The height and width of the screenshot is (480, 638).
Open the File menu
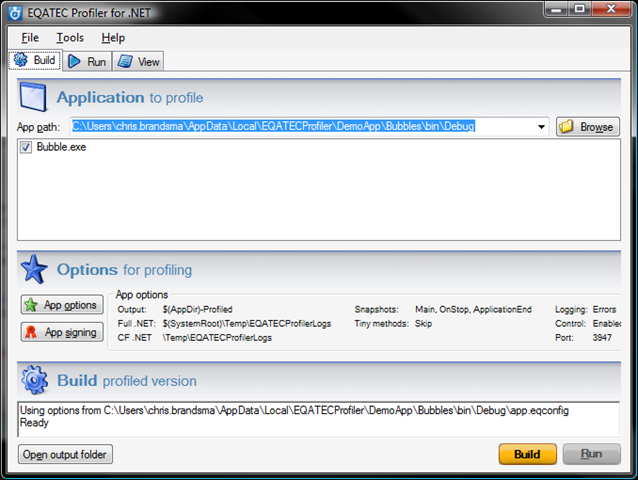click(x=30, y=38)
